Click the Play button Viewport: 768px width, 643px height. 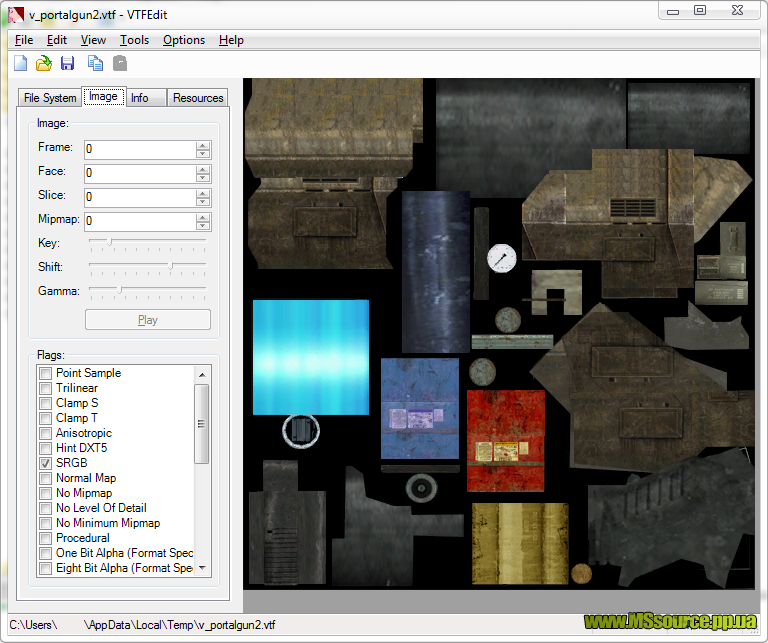pos(148,320)
